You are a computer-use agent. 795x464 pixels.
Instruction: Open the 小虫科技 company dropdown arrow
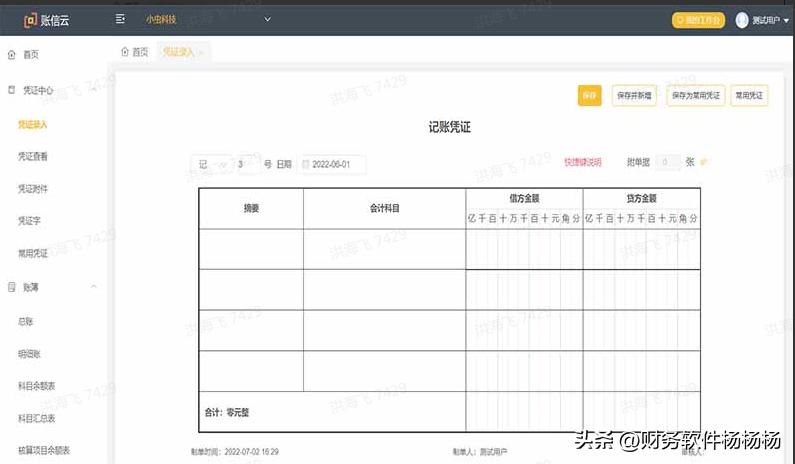267,19
